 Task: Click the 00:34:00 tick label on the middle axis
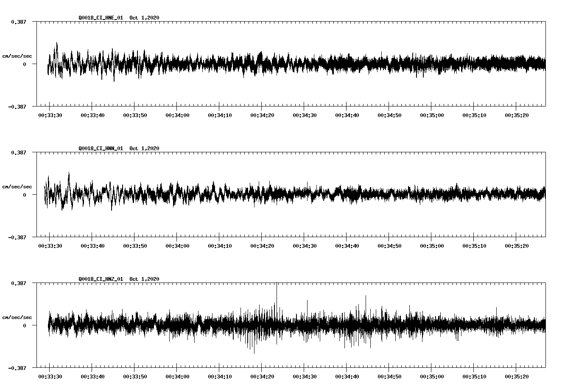(x=177, y=244)
